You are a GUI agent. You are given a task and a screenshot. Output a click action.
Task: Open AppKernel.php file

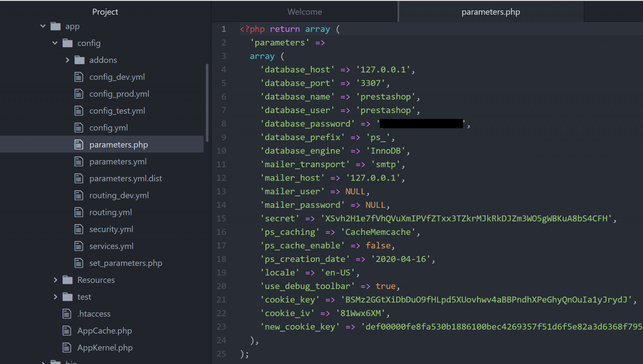[x=105, y=348]
